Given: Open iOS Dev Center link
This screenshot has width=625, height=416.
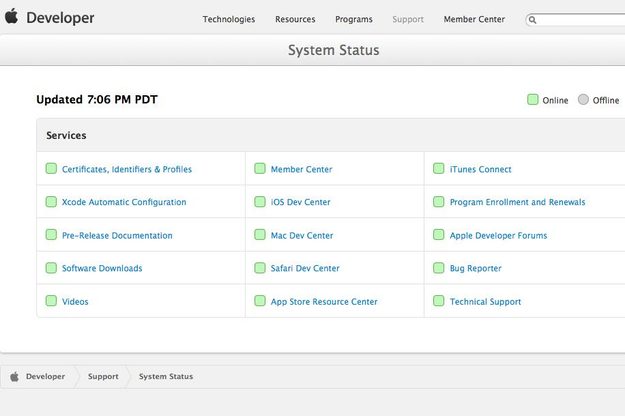Looking at the screenshot, I should tap(301, 202).
